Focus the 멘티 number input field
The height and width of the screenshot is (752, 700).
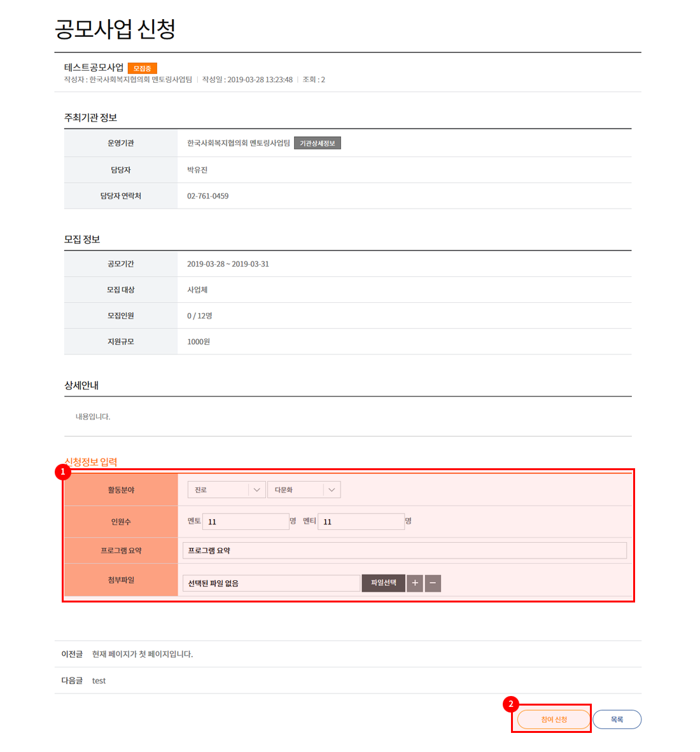click(x=361, y=522)
